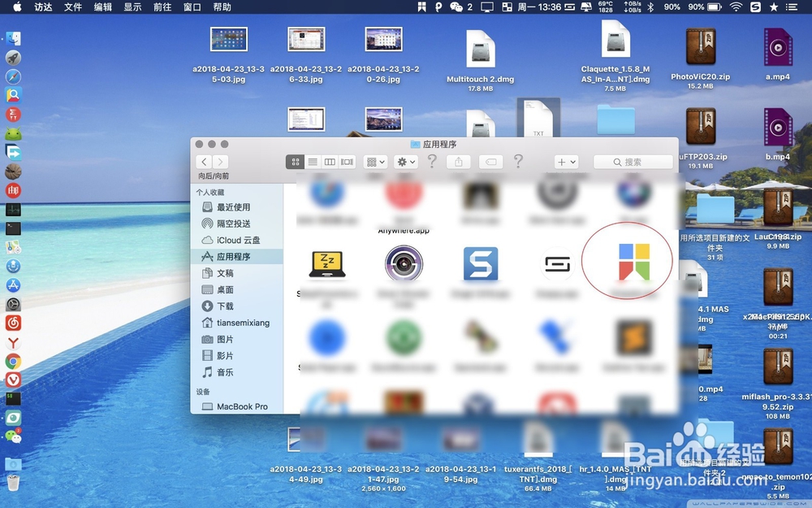This screenshot has width=812, height=508.
Task: Switch to list view in Finder
Action: coord(313,162)
